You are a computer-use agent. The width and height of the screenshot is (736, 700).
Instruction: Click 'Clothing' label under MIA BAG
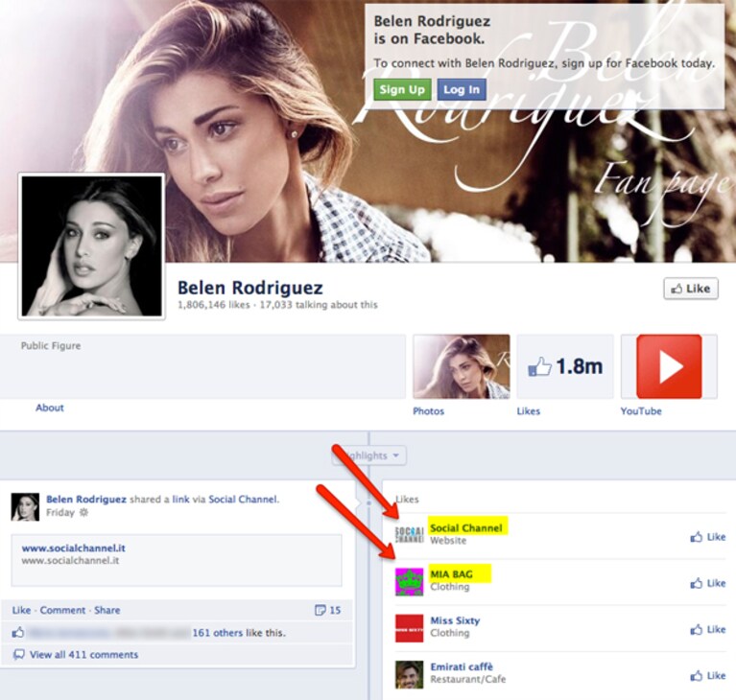tap(450, 587)
